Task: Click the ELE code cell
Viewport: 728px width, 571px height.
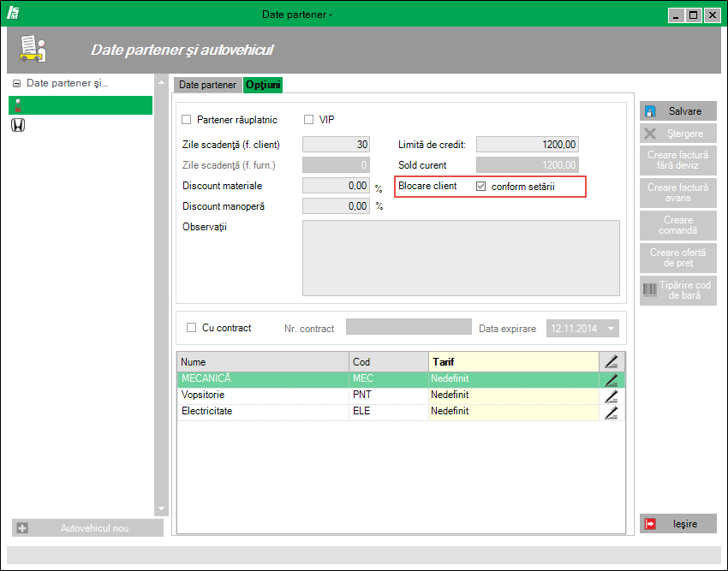Action: [389, 412]
